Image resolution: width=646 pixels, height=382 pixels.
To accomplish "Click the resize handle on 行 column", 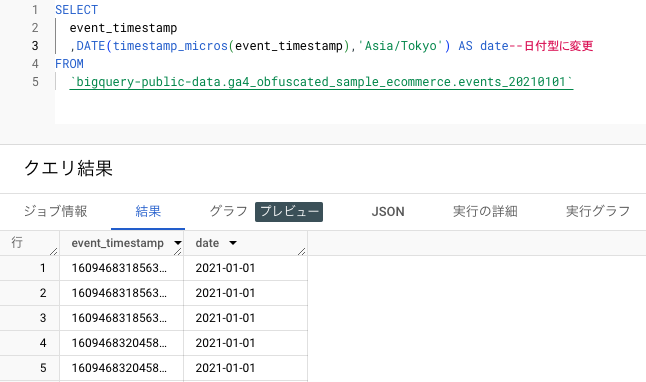I will click(54, 251).
